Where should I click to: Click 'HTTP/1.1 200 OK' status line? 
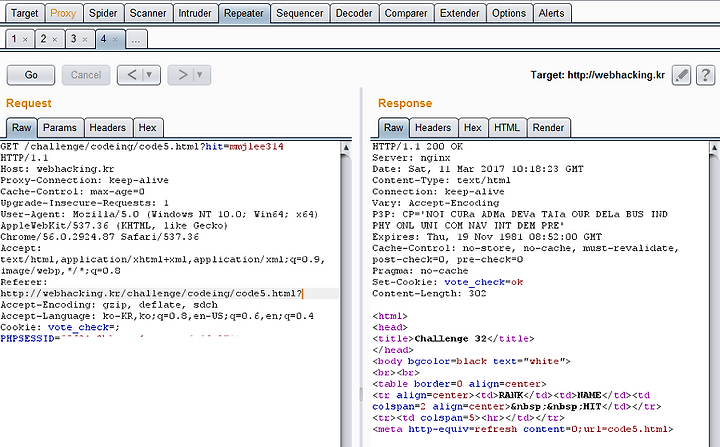point(417,147)
